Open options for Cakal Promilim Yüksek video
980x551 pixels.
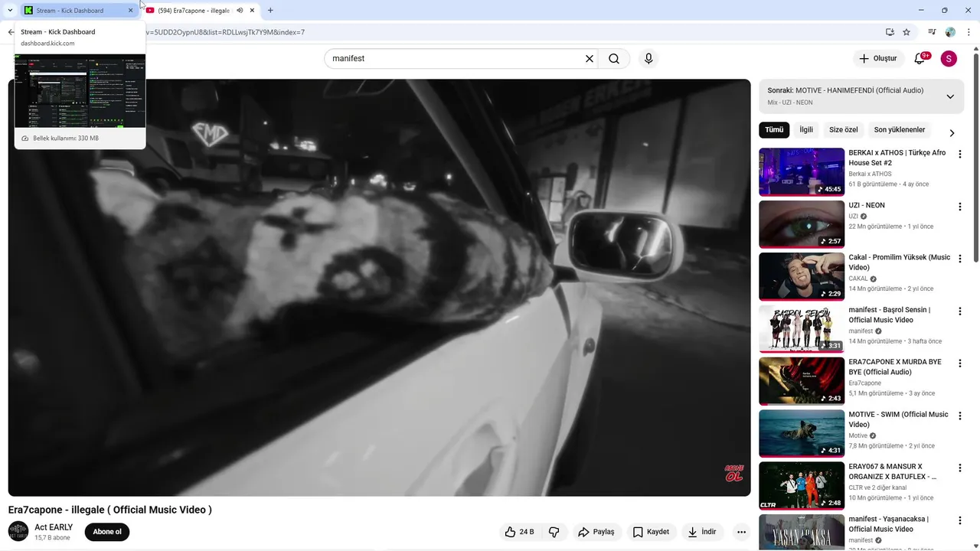tap(959, 259)
